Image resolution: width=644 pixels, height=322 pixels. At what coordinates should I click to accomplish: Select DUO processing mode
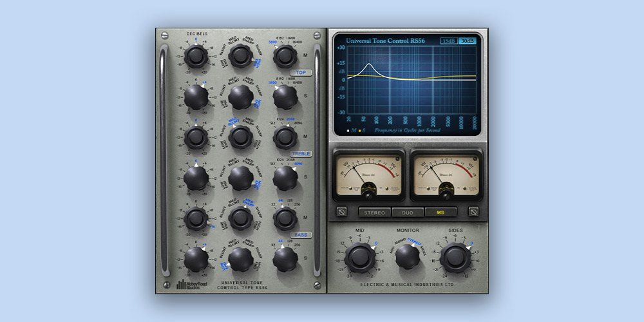coord(408,213)
